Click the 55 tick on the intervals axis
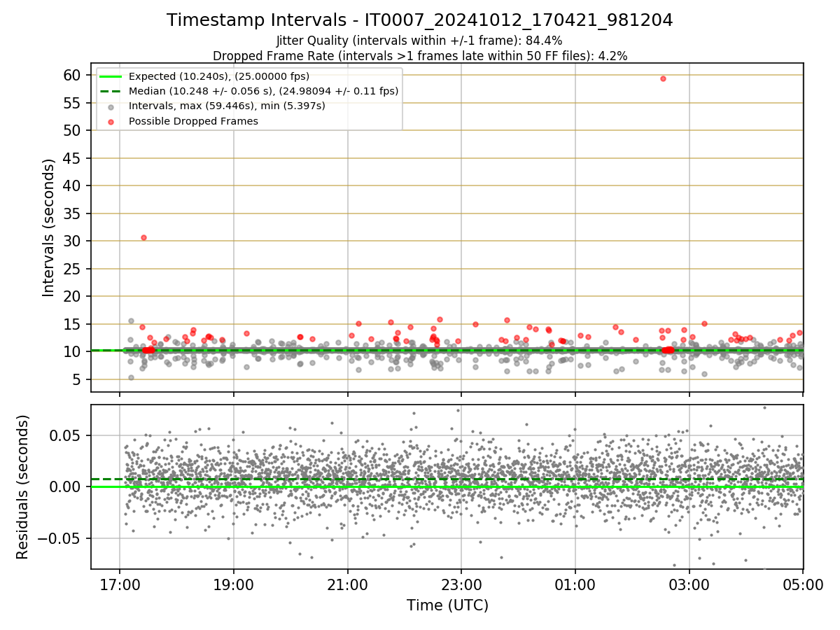The width and height of the screenshot is (840, 630). (73, 103)
